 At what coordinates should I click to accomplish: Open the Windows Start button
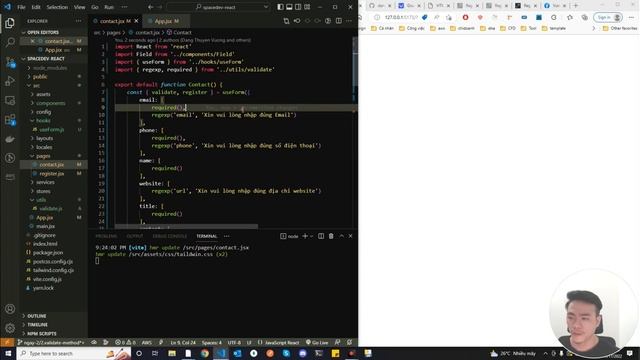coord(8,353)
